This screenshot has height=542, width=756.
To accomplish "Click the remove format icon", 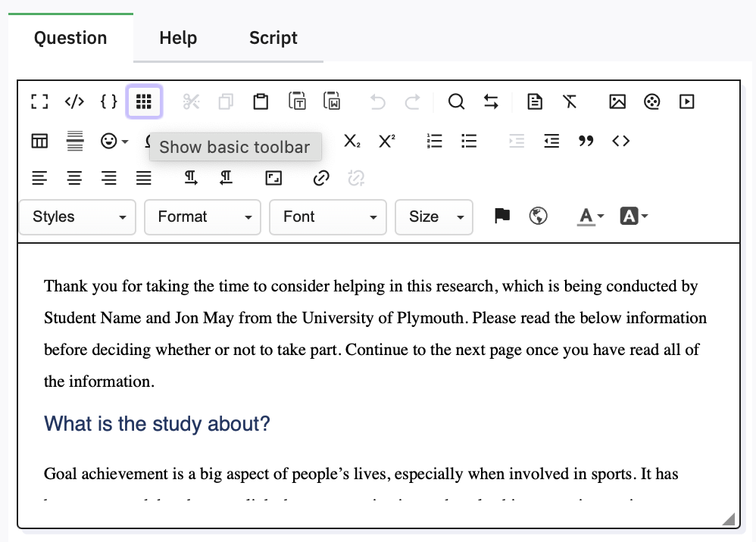I will coord(570,101).
